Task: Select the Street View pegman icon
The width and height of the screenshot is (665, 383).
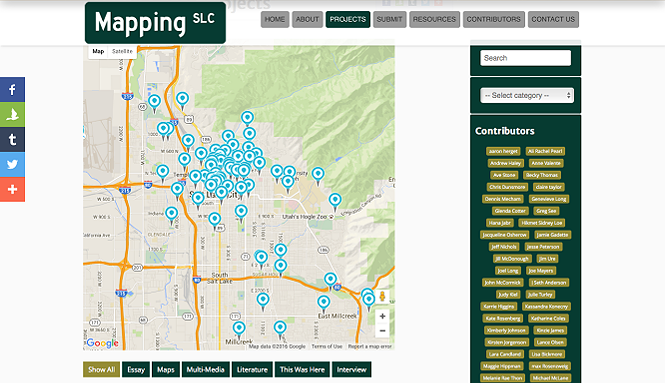Action: [382, 296]
